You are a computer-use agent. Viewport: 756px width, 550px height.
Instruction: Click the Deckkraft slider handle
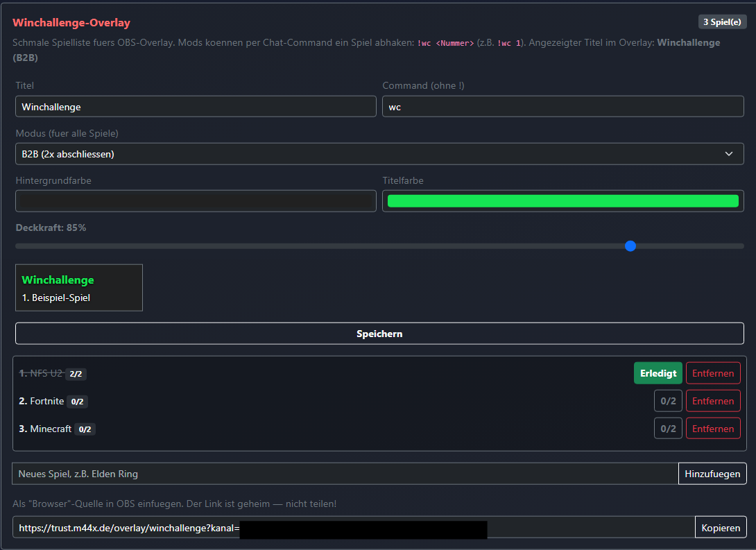pyautogui.click(x=630, y=246)
